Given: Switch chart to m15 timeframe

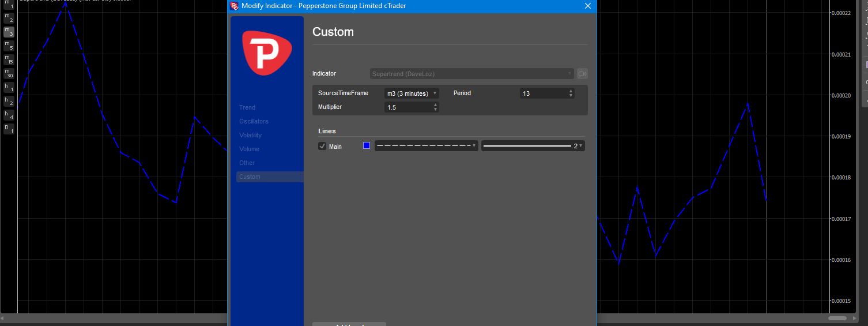Looking at the screenshot, I should pyautogui.click(x=9, y=59).
